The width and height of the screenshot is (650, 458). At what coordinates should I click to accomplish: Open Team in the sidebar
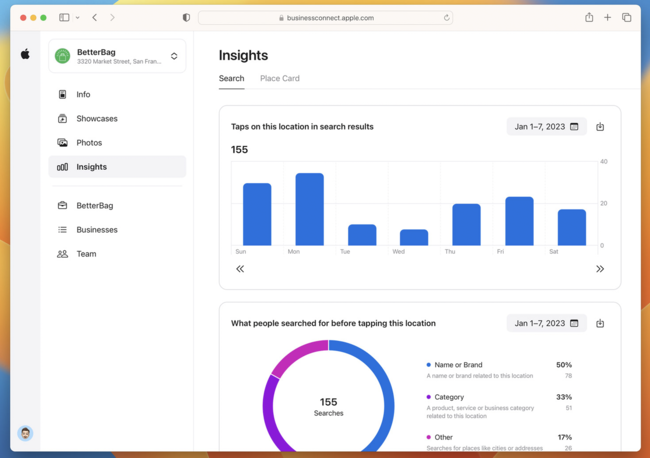coord(117,254)
